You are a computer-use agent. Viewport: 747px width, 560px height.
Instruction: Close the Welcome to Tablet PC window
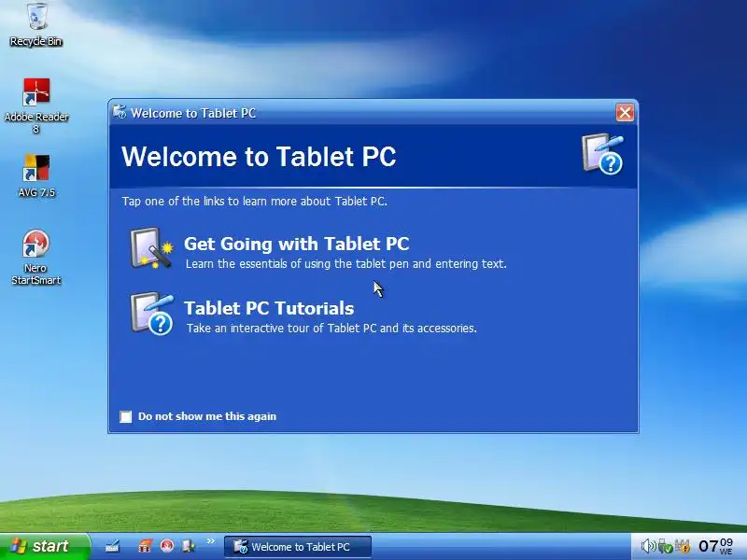click(x=625, y=113)
